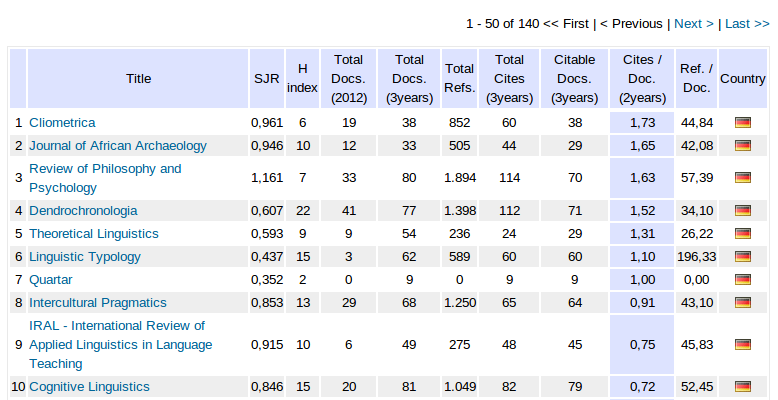This screenshot has width=778, height=400.
Task: Click the '<< First' pagination text
Action: pyautogui.click(x=566, y=24)
